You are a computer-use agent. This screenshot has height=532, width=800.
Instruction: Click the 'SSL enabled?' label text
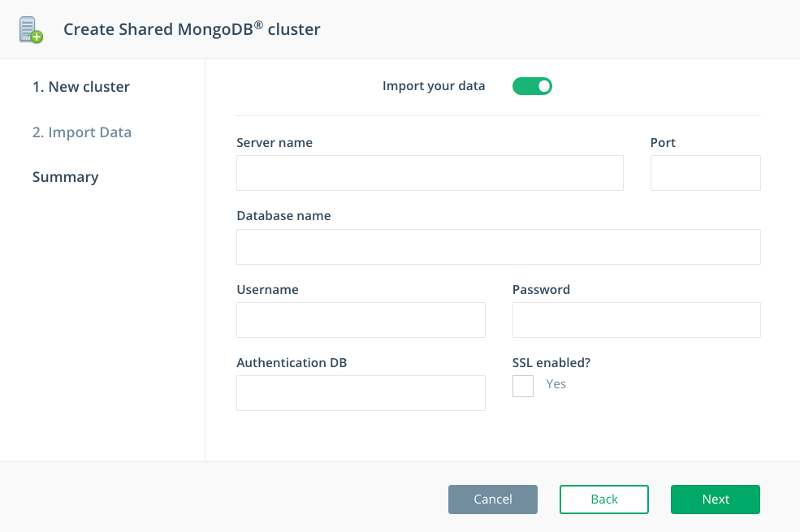[551, 363]
